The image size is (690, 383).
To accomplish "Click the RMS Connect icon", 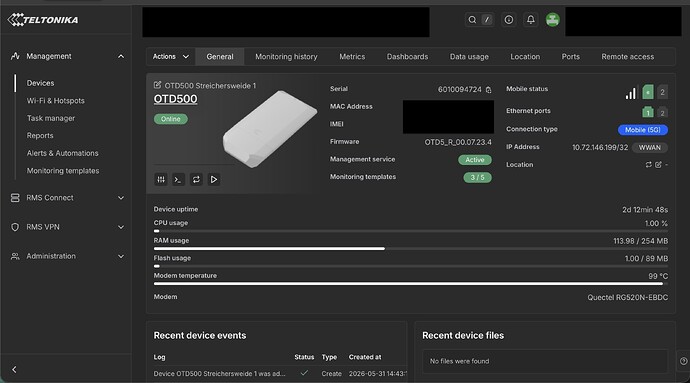I will point(15,198).
